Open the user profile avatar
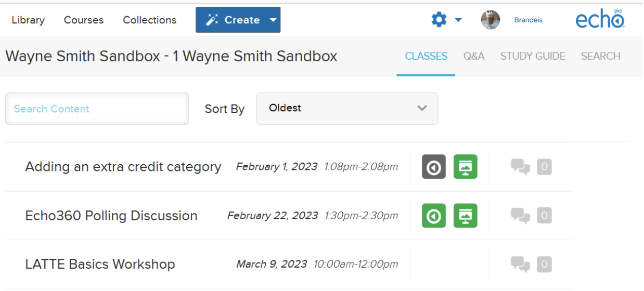Viewport: 644px width, 291px height. pos(491,20)
